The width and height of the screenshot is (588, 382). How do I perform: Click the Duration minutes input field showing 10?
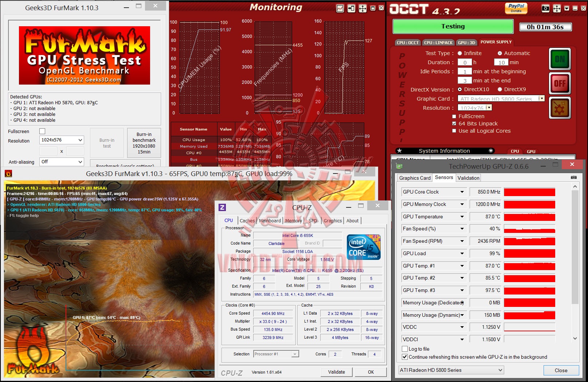(x=501, y=62)
